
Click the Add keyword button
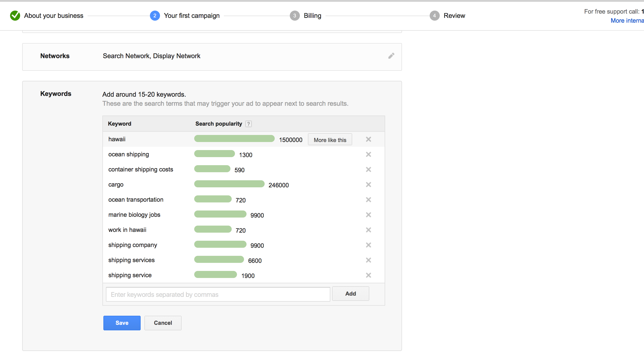pos(350,294)
